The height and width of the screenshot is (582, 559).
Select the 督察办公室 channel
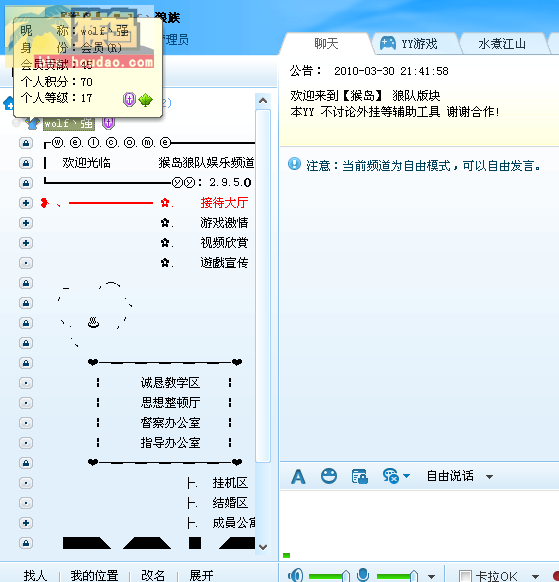tap(170, 423)
